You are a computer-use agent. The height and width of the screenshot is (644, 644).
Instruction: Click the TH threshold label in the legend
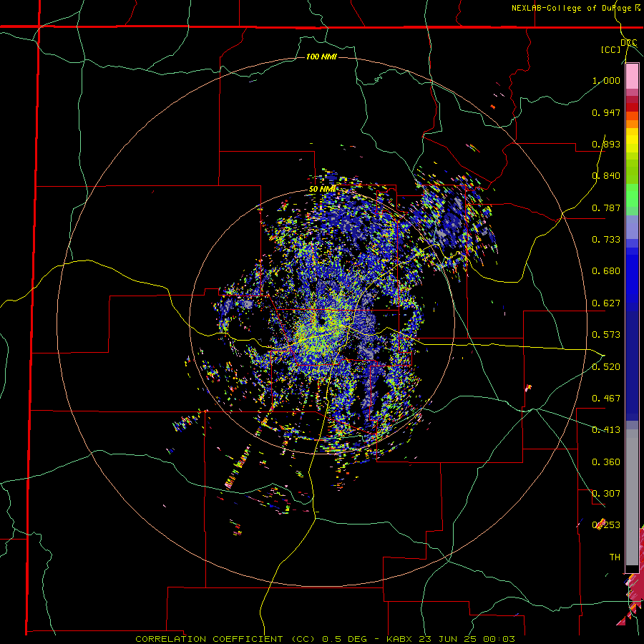pyautogui.click(x=615, y=557)
